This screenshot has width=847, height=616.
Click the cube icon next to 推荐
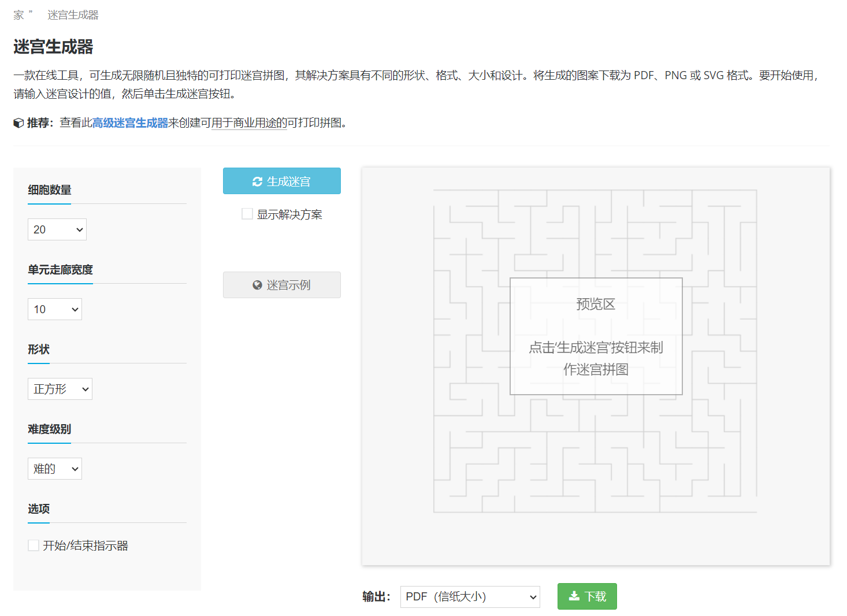point(18,123)
